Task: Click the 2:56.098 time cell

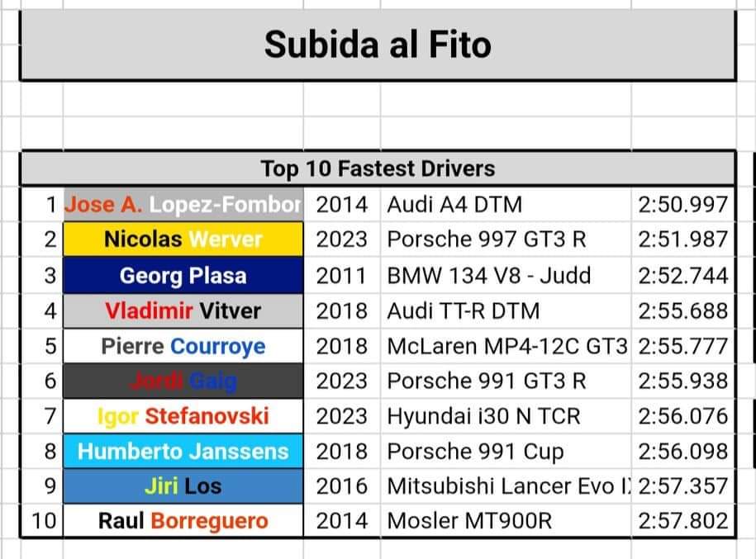Action: click(682, 452)
